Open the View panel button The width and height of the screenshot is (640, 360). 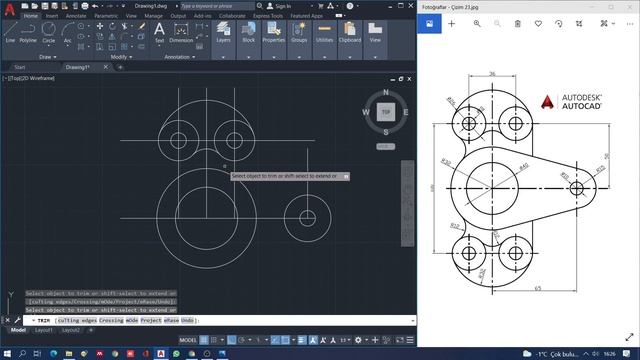[375, 32]
